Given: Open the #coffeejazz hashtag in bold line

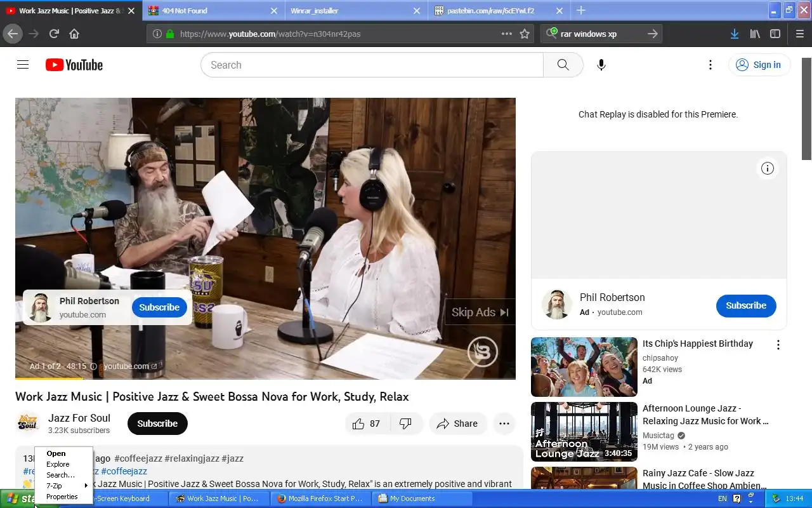Looking at the screenshot, I should [138, 458].
